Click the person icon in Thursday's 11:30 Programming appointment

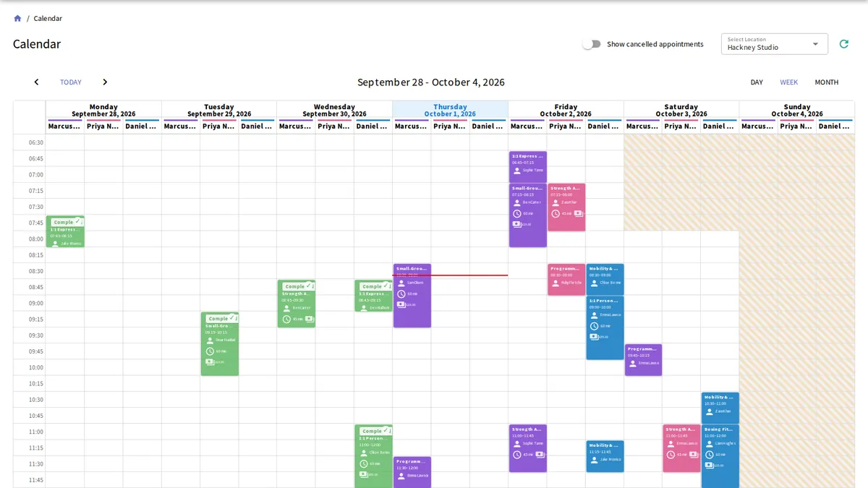tap(401, 475)
